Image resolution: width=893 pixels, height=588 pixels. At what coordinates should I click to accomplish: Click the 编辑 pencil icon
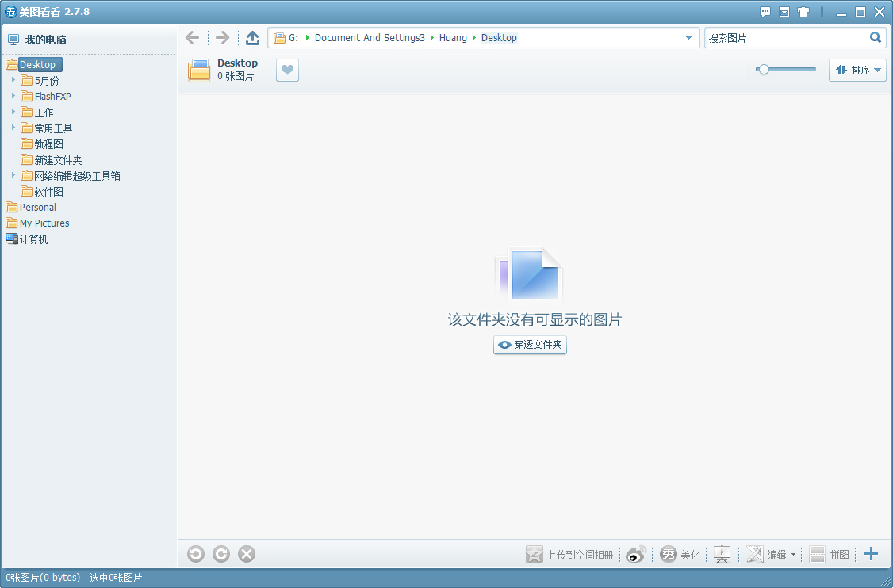(754, 555)
